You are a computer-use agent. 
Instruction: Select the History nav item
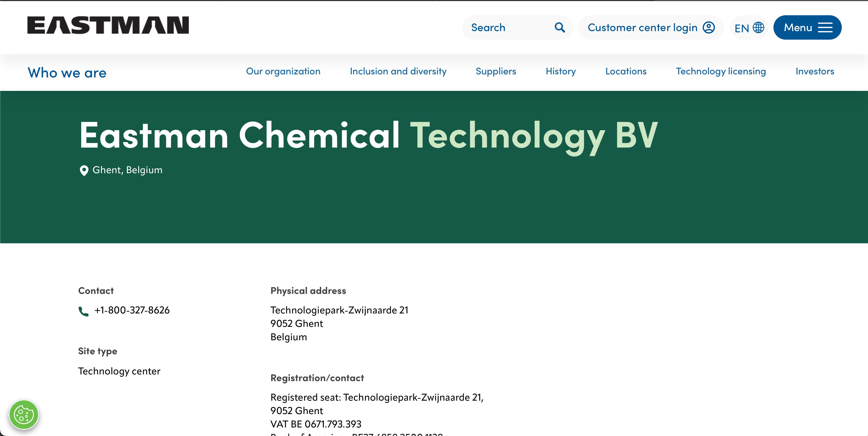[x=560, y=71]
